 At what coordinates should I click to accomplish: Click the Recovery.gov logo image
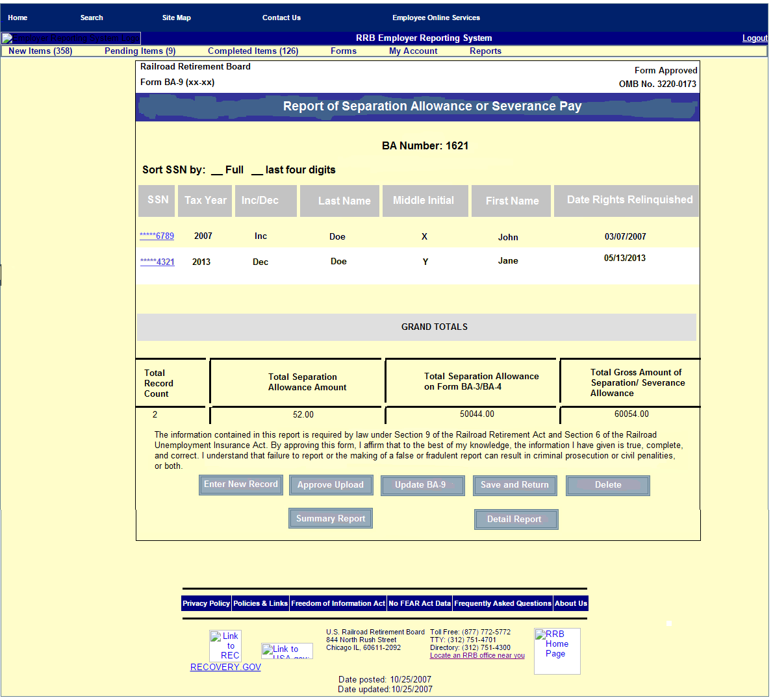[225, 645]
